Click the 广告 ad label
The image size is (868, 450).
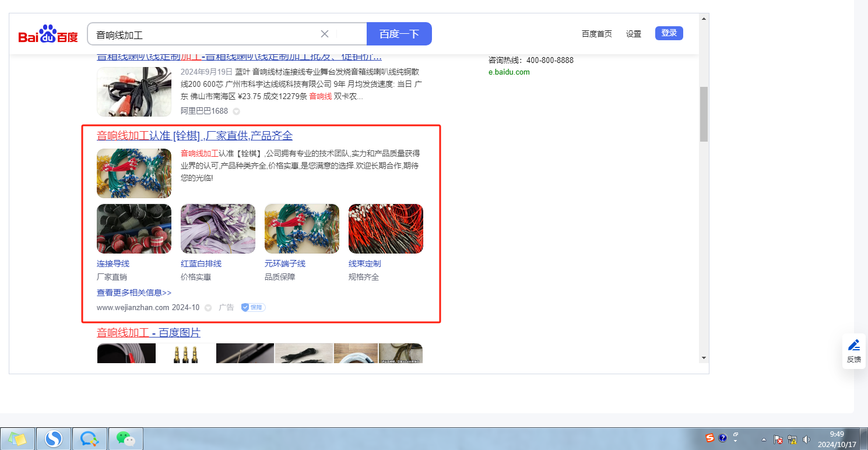(x=226, y=307)
